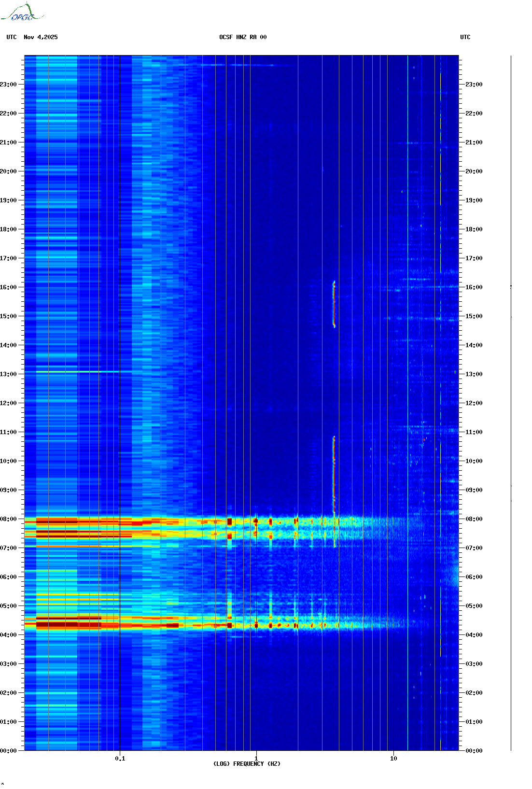Image resolution: width=532 pixels, height=789 pixels.
Task: Click the left axis 08:00 time label
Action: click(8, 519)
